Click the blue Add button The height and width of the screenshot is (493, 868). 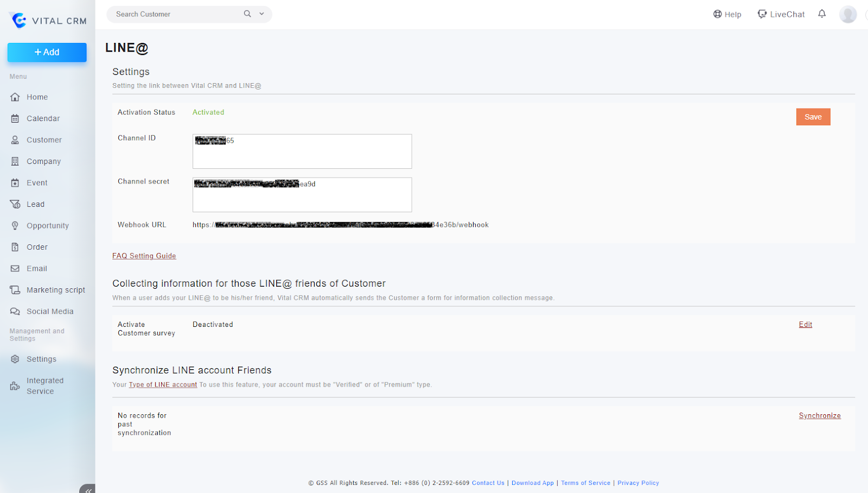point(47,52)
